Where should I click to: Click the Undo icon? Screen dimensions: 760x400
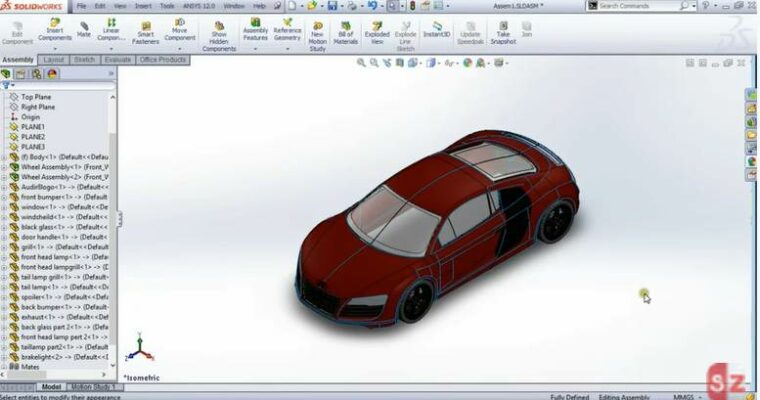click(372, 6)
